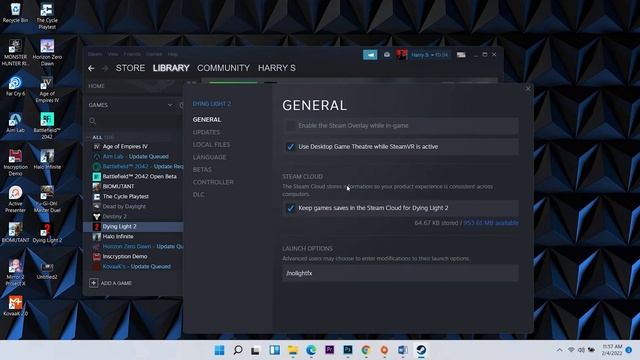Open the Steam menu in menu bar
This screenshot has width=640, height=360.
tap(95, 54)
